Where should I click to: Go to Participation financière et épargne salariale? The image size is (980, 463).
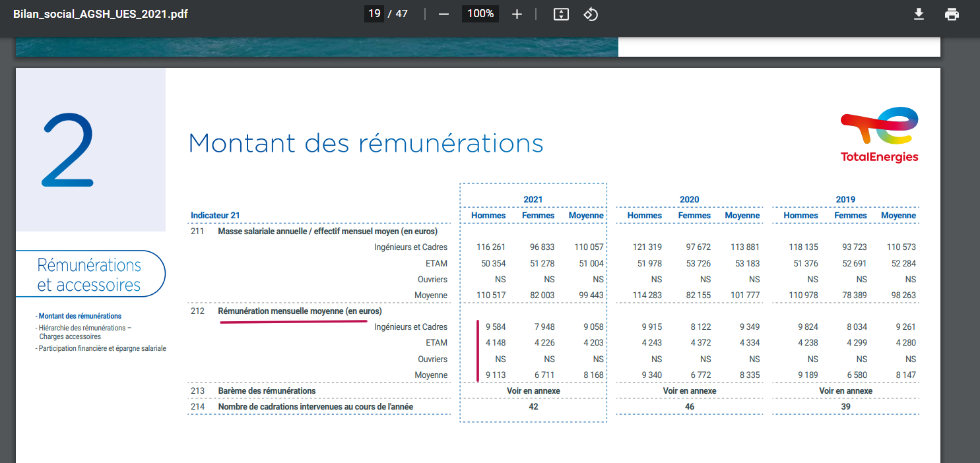coord(102,348)
